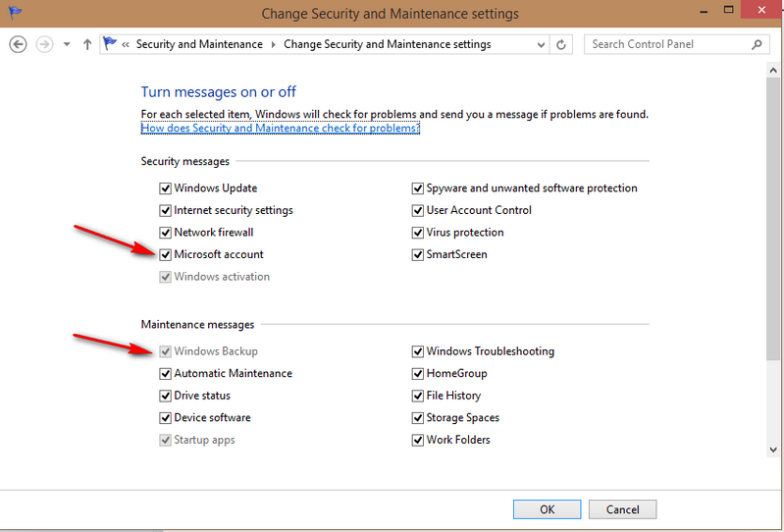Click the search magnifier icon

coord(757,44)
